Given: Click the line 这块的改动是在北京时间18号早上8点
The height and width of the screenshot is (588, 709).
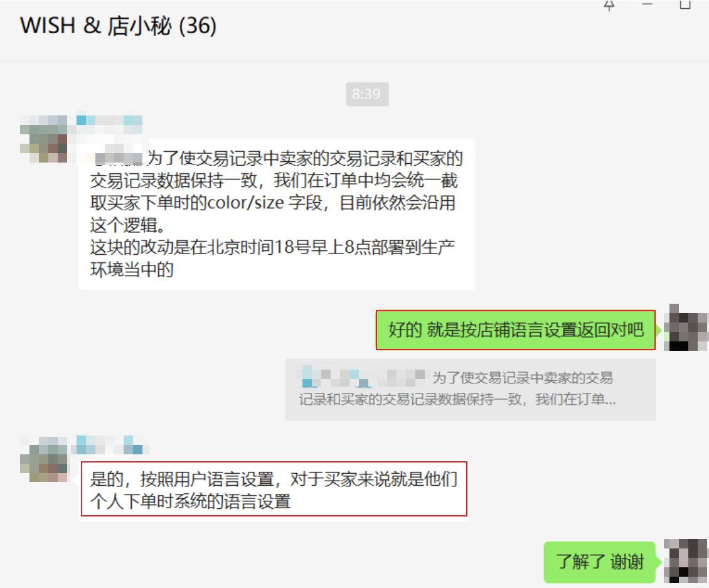Looking at the screenshot, I should [x=272, y=247].
